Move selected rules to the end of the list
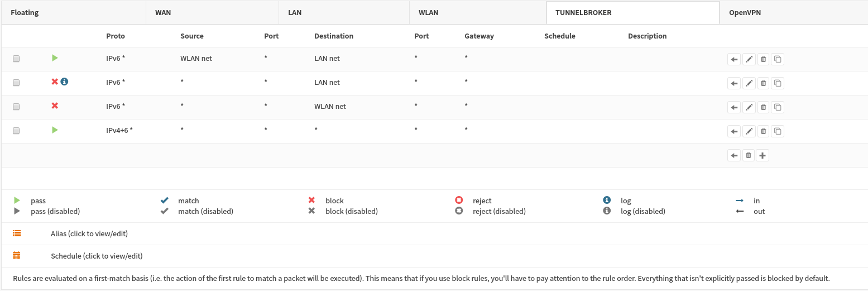Viewport: 868px width, 291px height. (x=734, y=155)
